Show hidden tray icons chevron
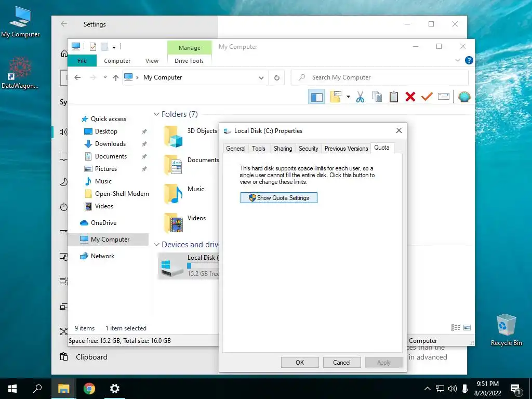Viewport: 532px width, 399px height. click(x=428, y=389)
